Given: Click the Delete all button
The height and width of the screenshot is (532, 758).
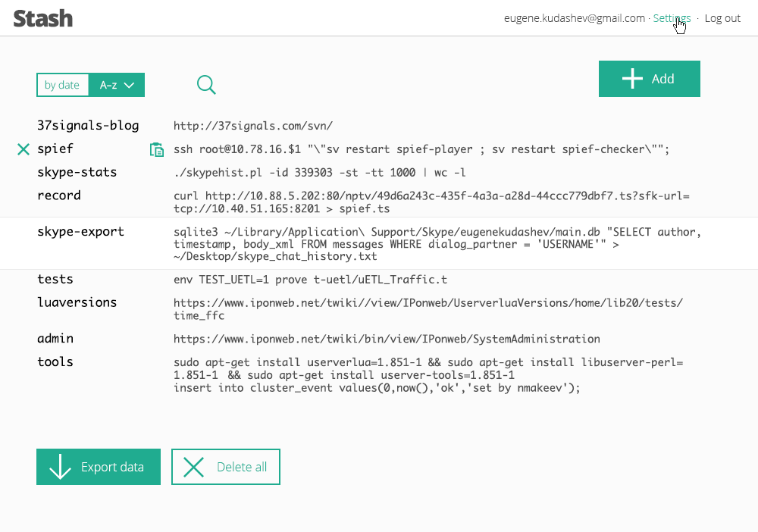Looking at the screenshot, I should [226, 467].
